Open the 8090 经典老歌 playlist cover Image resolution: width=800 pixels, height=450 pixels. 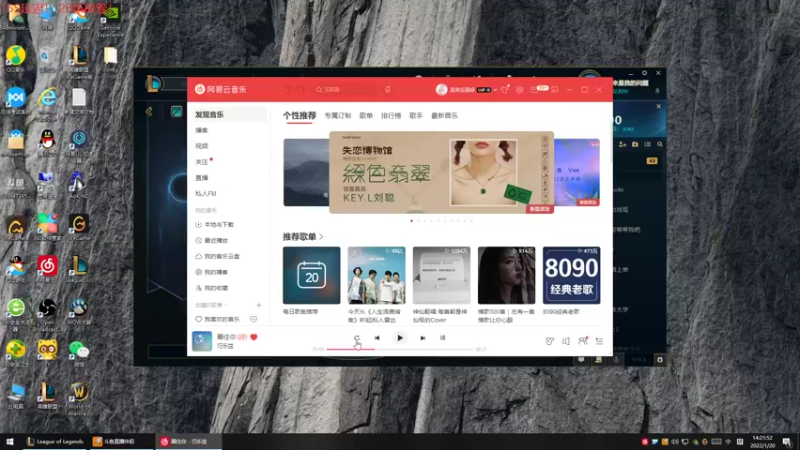571,276
